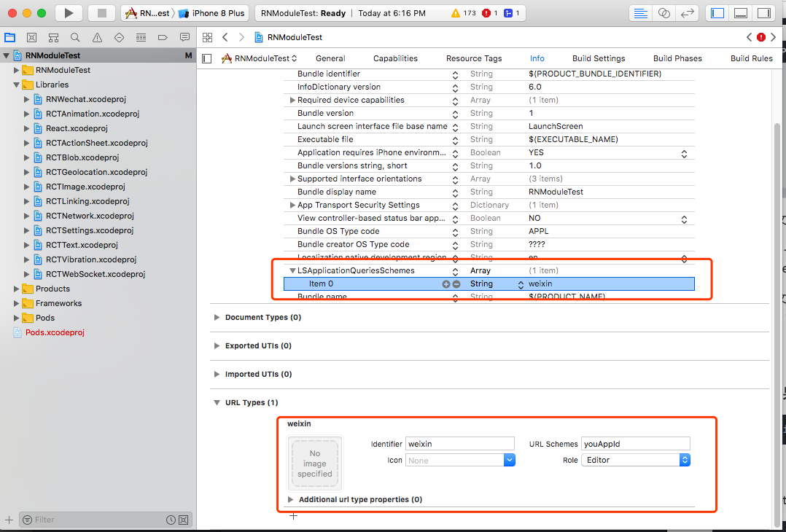Screen dimensions: 786x532
Task: Expand Required device capabilities row
Action: pos(292,100)
